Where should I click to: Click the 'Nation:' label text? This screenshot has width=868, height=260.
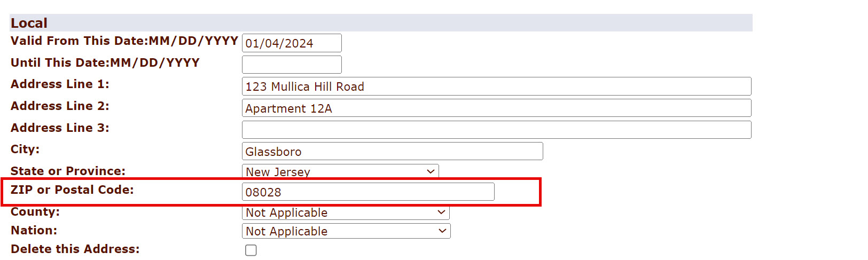[x=34, y=231]
